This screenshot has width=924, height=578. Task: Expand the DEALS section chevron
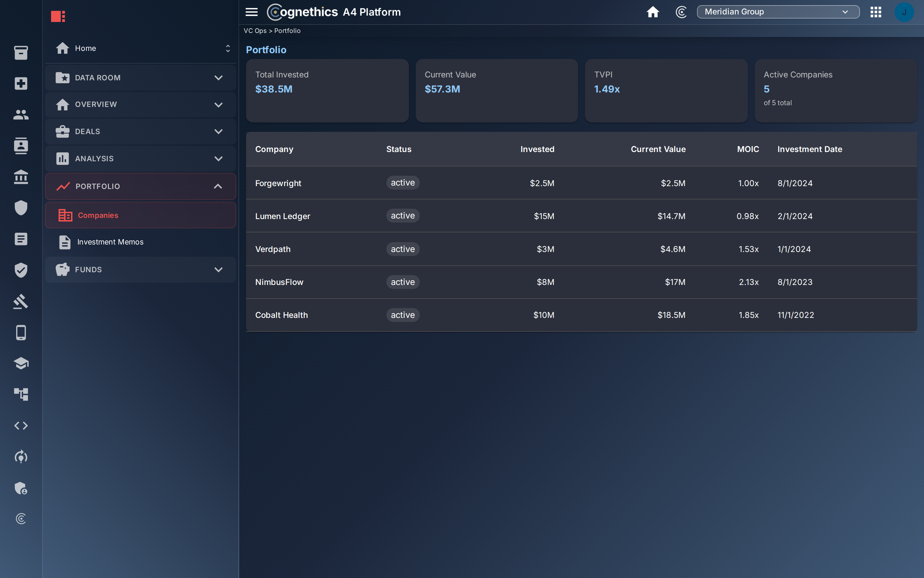(x=218, y=131)
